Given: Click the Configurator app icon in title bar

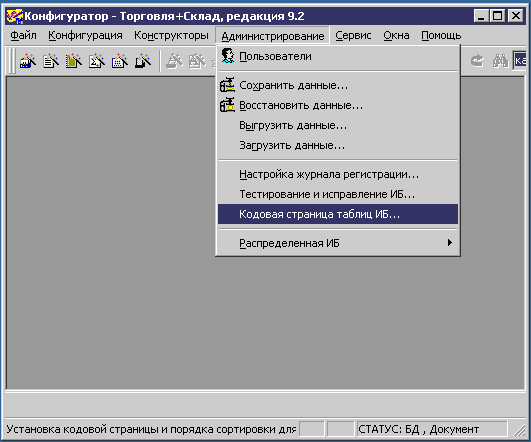Looking at the screenshot, I should click(x=15, y=16).
